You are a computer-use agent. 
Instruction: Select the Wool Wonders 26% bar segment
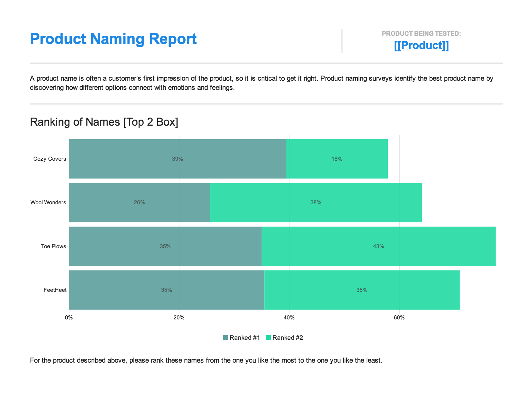(x=139, y=203)
